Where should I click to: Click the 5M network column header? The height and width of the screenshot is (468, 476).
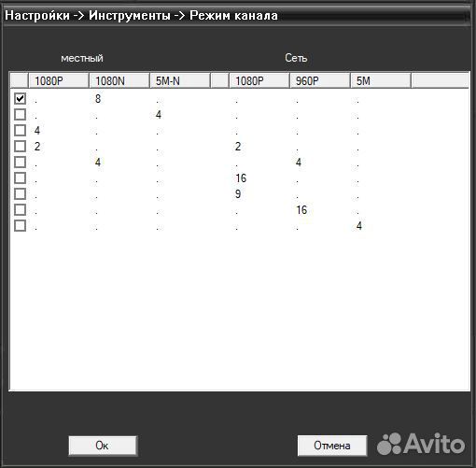click(x=381, y=81)
